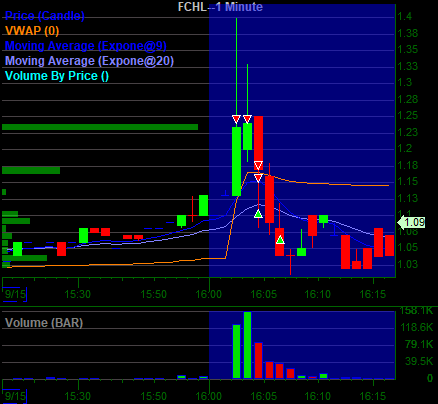The height and width of the screenshot is (404, 438).
Task: Click the red down-triangle marker near 1.15
Action: [258, 178]
